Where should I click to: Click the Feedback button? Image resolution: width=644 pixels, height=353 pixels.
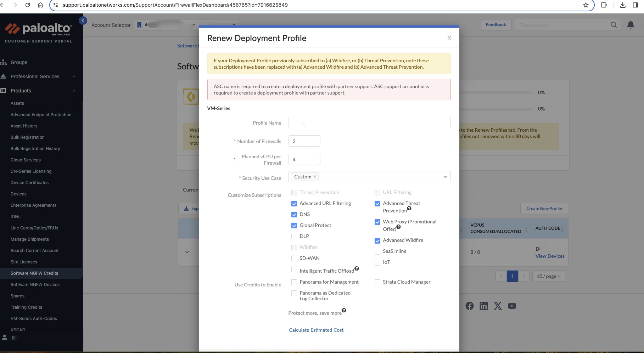pyautogui.click(x=495, y=25)
